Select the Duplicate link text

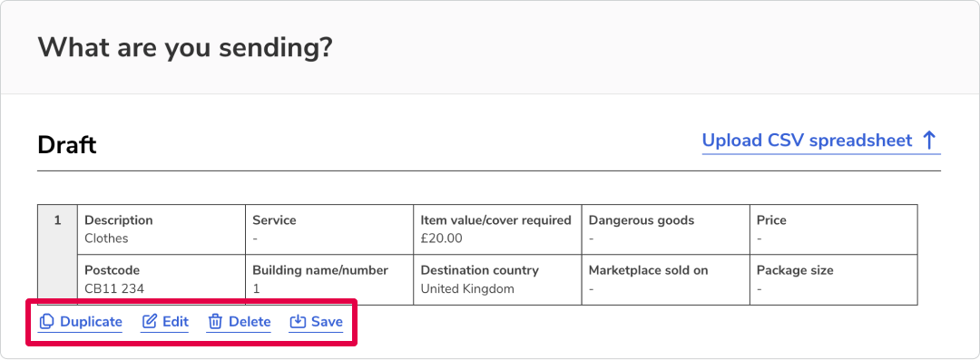pos(92,322)
